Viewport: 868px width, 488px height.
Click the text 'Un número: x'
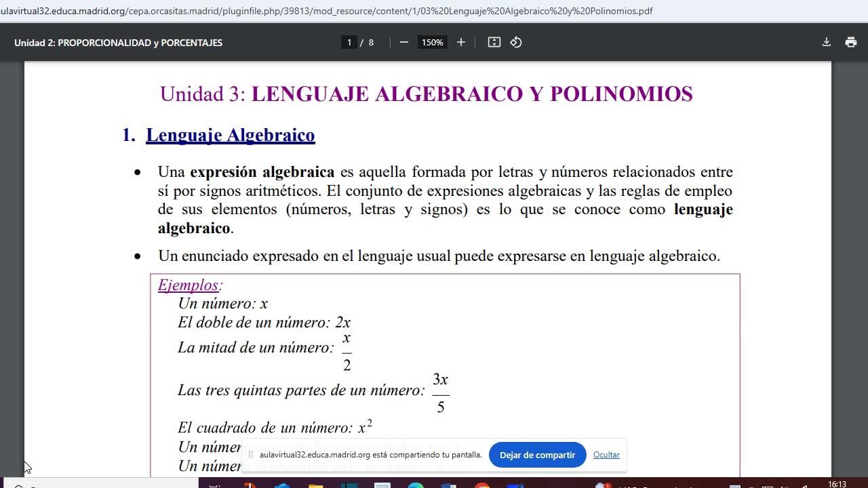[x=223, y=304]
